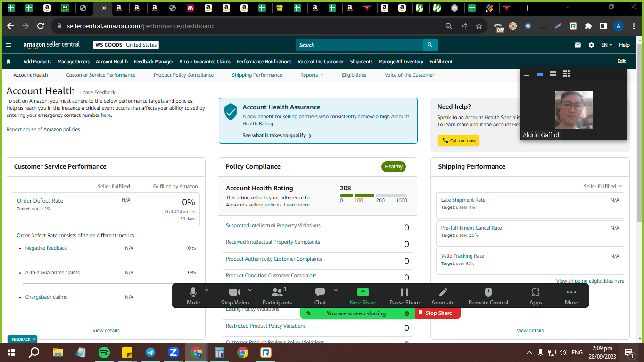Open the Chrome tab search dropdown arrow
Viewport: 644px width, 362px height.
[568, 7]
